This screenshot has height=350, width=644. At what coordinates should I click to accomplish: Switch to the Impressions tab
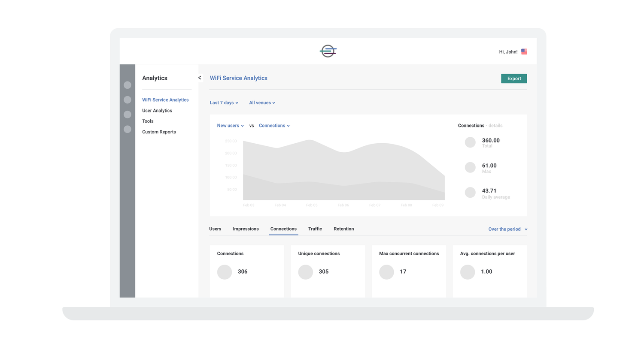pos(246,229)
